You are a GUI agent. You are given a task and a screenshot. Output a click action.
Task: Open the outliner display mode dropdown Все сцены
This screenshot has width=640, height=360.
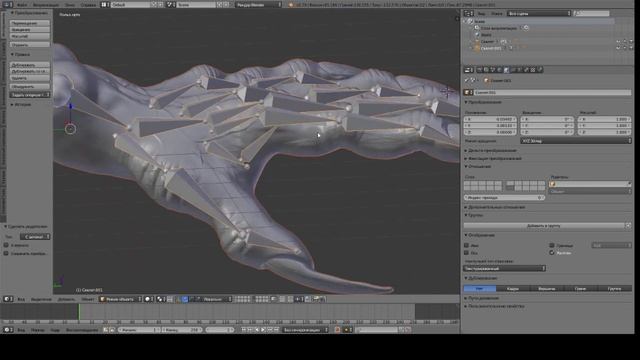(x=539, y=13)
